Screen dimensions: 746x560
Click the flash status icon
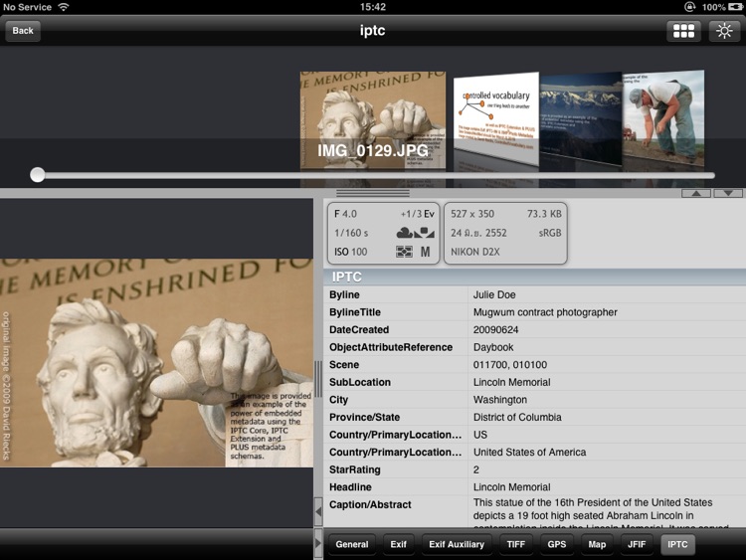click(425, 233)
